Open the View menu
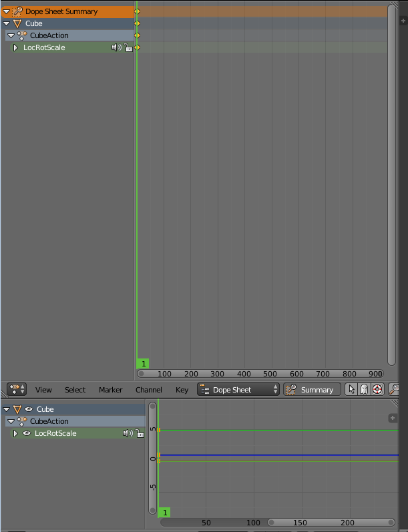The image size is (408, 532). 43,390
